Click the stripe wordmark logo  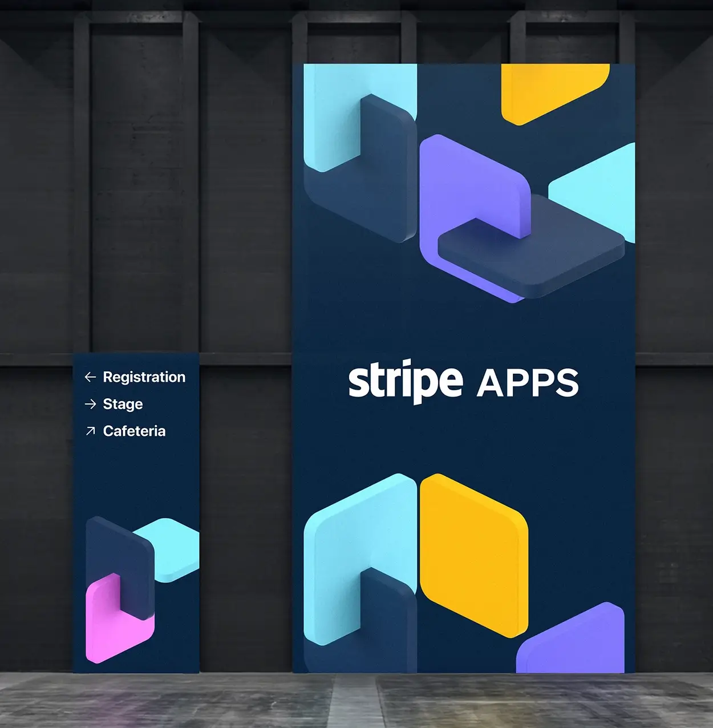(405, 381)
